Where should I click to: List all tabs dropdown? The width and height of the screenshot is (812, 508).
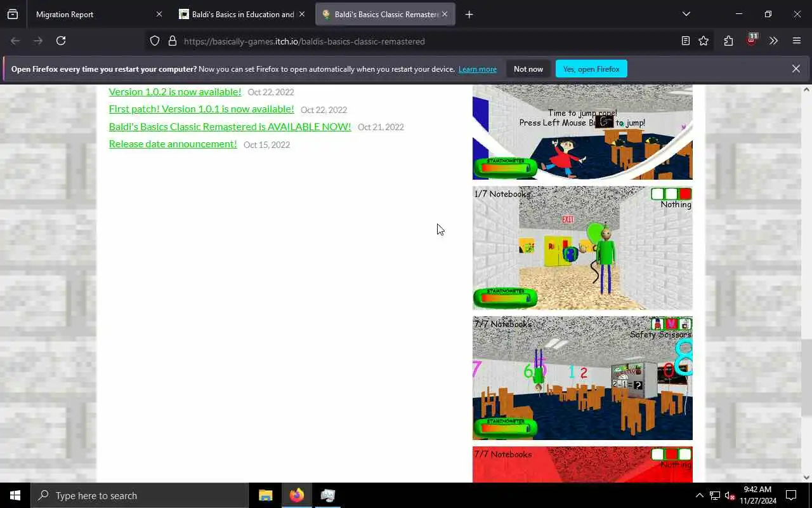pyautogui.click(x=686, y=14)
